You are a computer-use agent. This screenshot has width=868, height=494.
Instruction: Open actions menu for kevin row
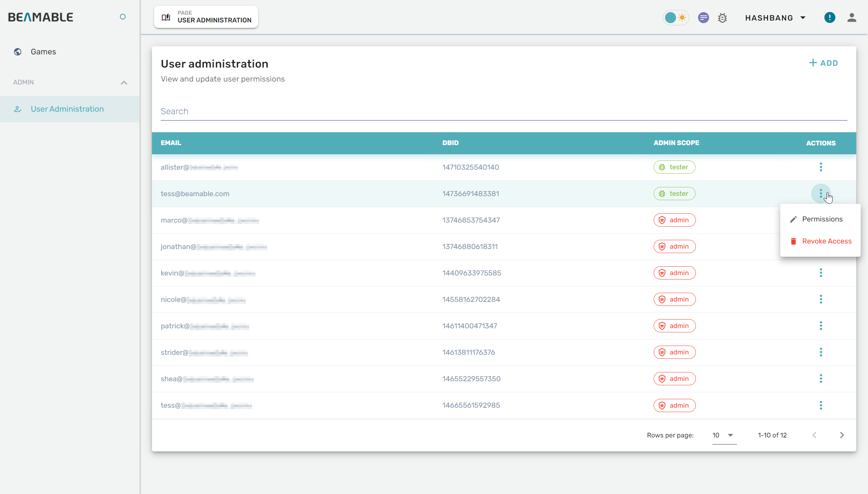pyautogui.click(x=821, y=273)
